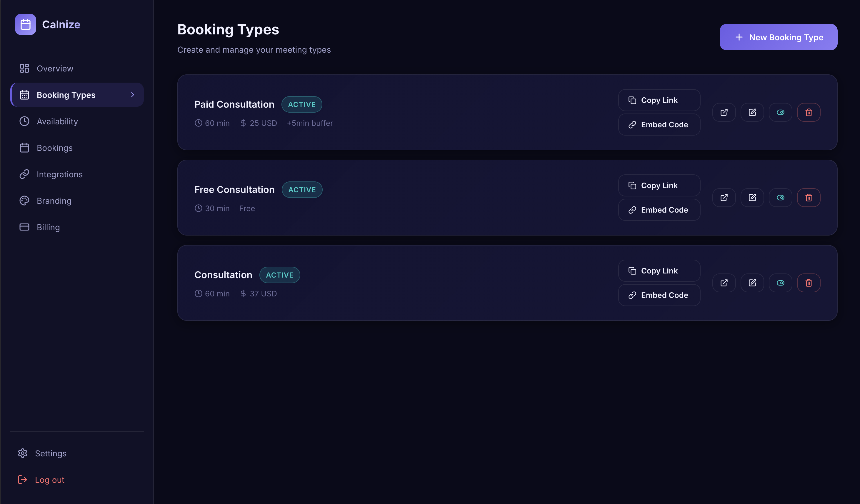Open Paid Consultation via external link icon
The height and width of the screenshot is (504, 860).
click(724, 112)
